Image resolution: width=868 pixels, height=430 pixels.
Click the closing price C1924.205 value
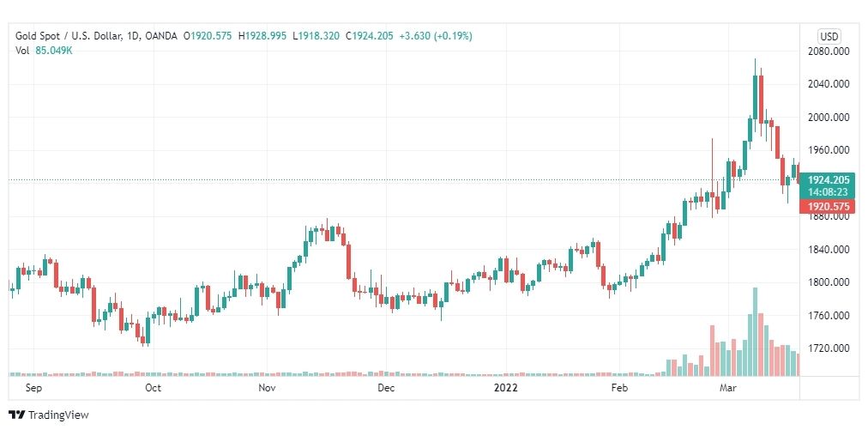pyautogui.click(x=369, y=36)
